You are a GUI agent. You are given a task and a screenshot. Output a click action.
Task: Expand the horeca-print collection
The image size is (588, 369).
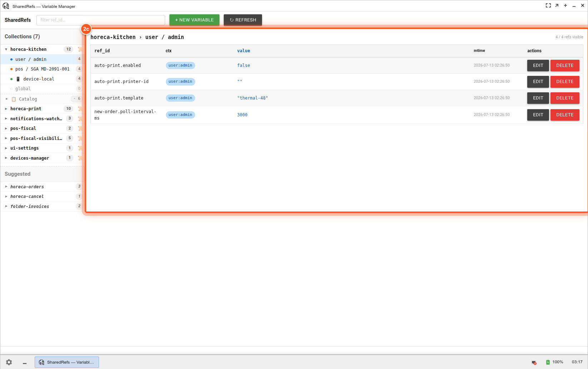(x=6, y=109)
